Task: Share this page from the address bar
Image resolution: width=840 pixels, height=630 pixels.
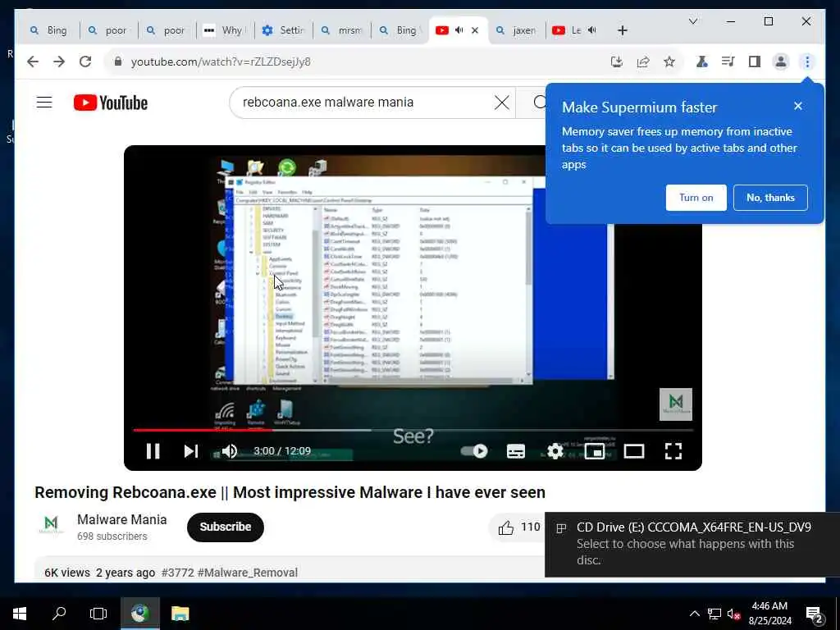Action: point(643,62)
